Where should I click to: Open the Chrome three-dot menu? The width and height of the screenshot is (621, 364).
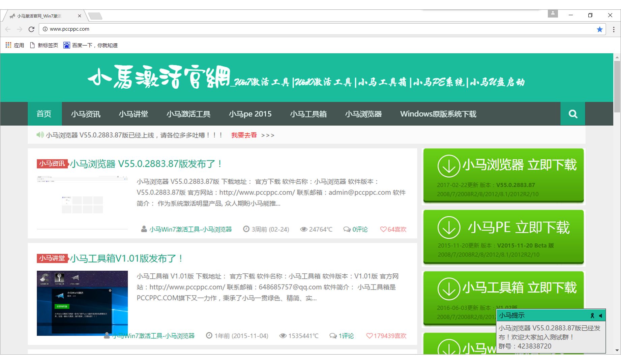614,29
